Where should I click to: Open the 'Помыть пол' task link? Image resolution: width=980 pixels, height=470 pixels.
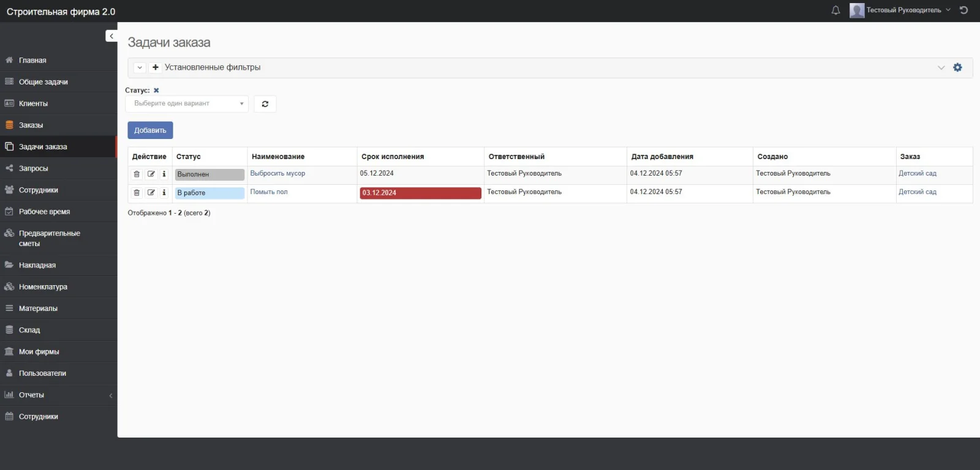coord(269,192)
